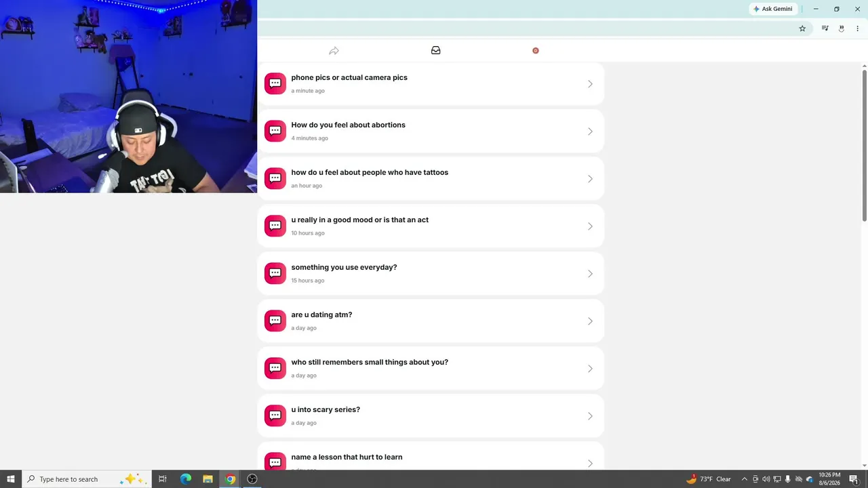Open the share arrow tab
The height and width of the screenshot is (488, 868).
coord(334,51)
